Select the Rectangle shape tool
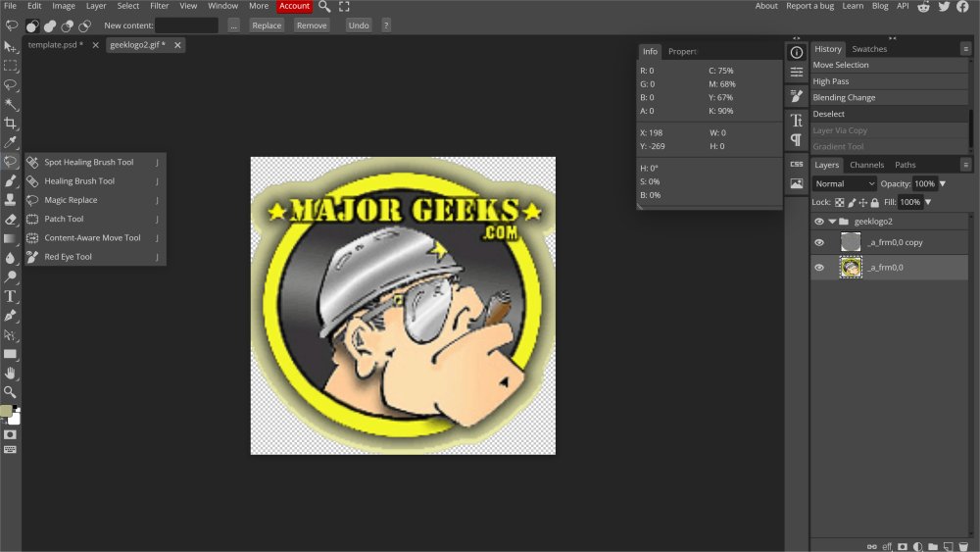This screenshot has width=980, height=552. pyautogui.click(x=10, y=354)
